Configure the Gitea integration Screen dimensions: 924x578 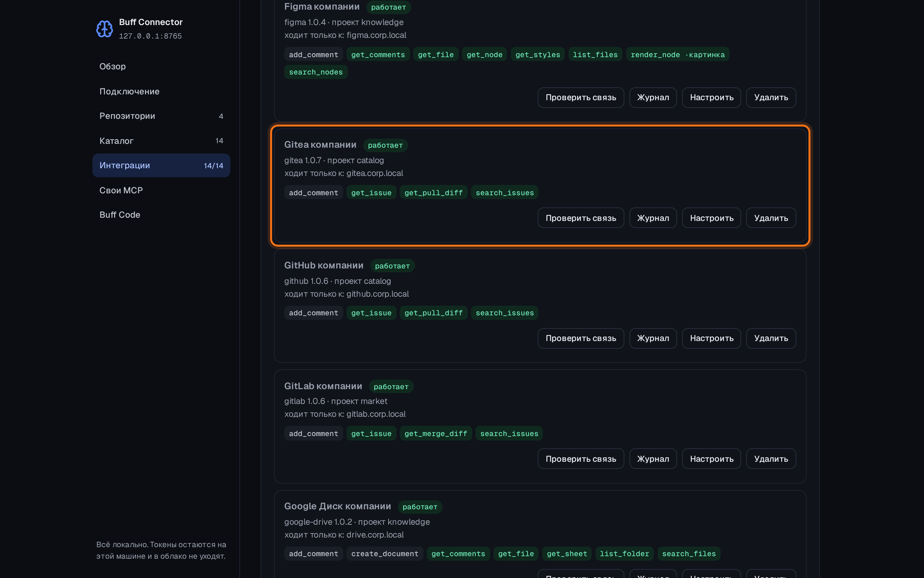tap(711, 218)
